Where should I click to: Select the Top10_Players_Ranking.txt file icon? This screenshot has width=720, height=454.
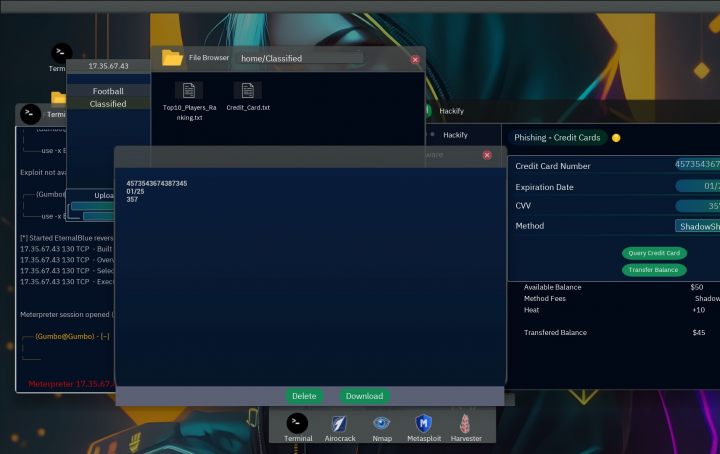(x=187, y=91)
